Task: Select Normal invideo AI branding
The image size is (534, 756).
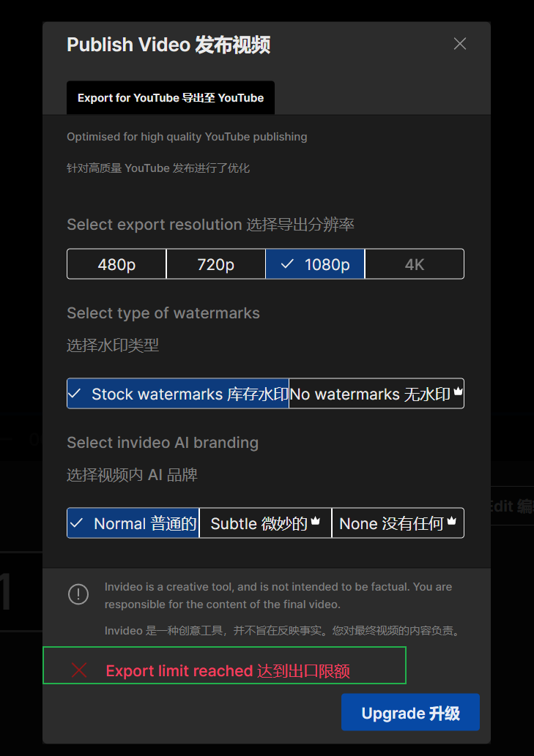Action: tap(133, 523)
